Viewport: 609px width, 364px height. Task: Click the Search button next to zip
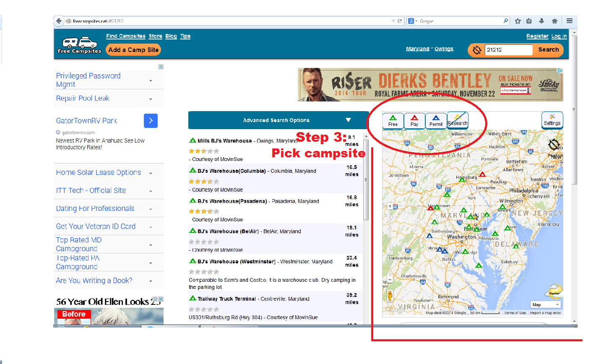tap(548, 49)
